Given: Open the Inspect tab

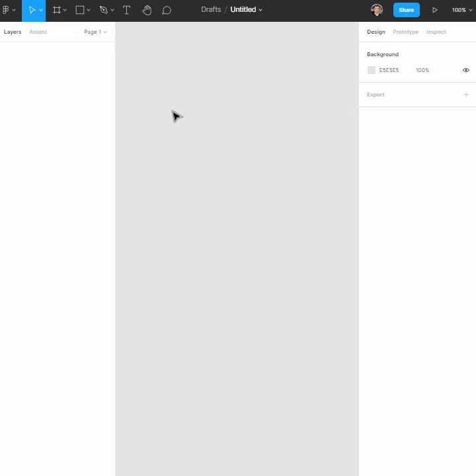Looking at the screenshot, I should [x=436, y=32].
